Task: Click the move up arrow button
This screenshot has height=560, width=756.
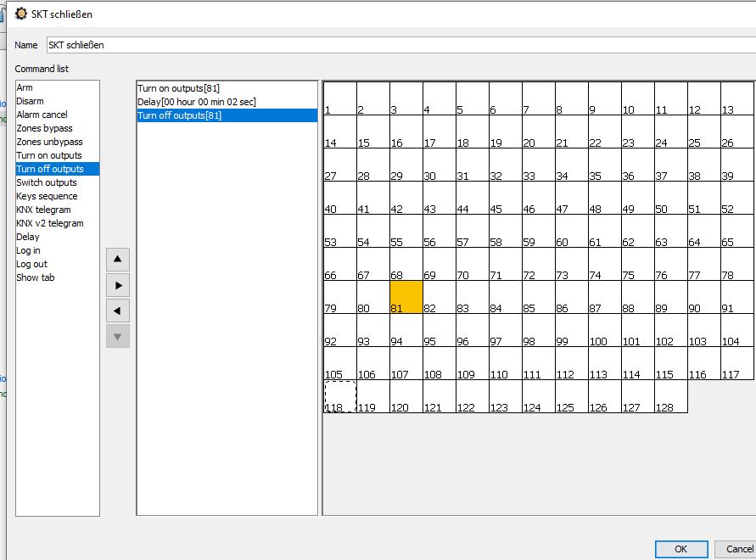Action: click(118, 259)
